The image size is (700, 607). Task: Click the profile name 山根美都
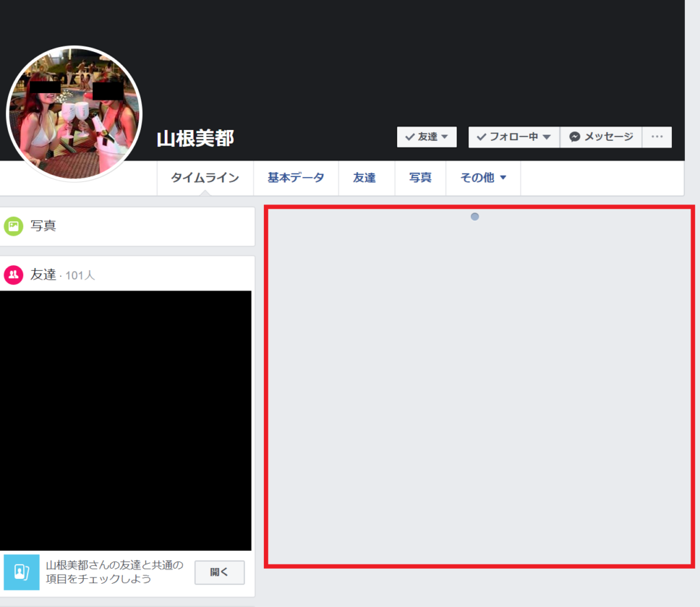pos(196,138)
